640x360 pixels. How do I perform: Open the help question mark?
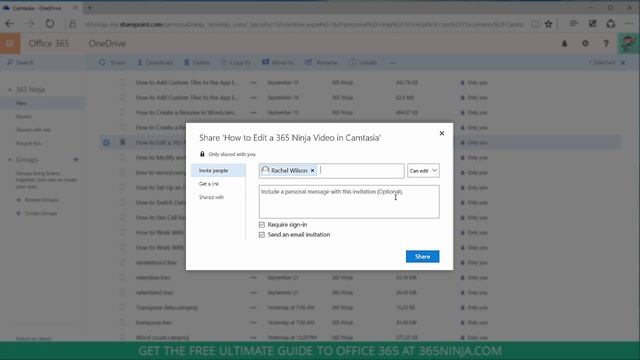(x=606, y=44)
